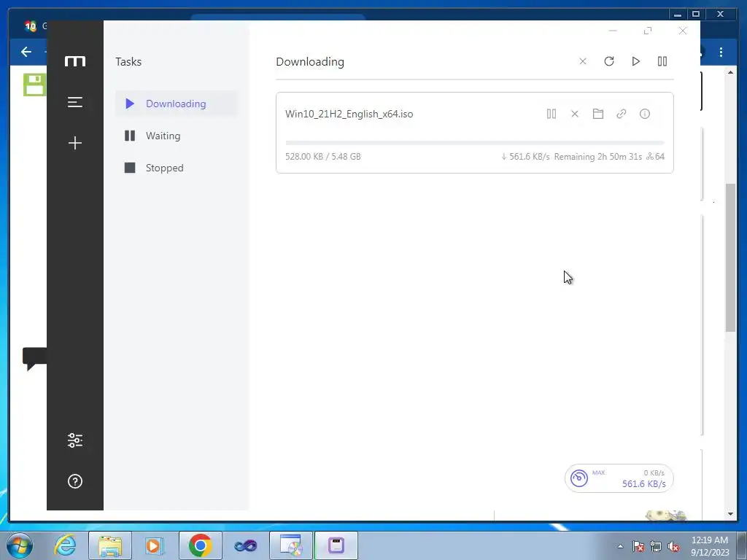Show Win10 ISO in folder
The image size is (747, 560).
[x=598, y=114]
